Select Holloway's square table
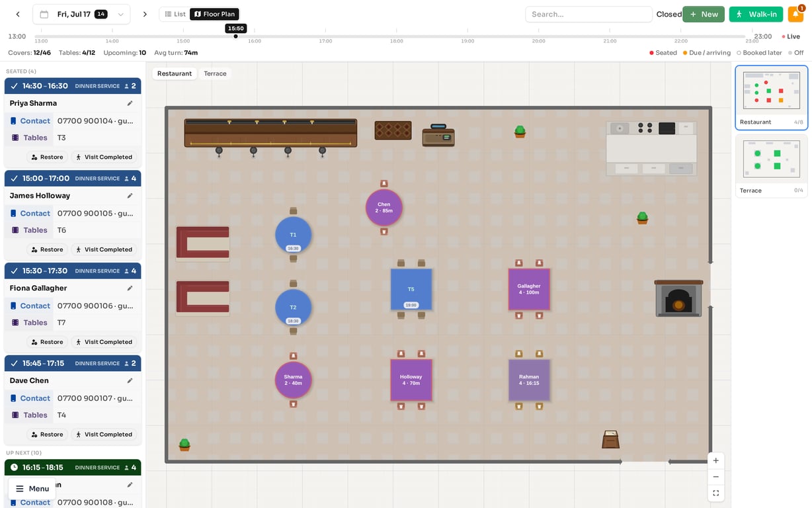The height and width of the screenshot is (508, 812). (x=411, y=380)
